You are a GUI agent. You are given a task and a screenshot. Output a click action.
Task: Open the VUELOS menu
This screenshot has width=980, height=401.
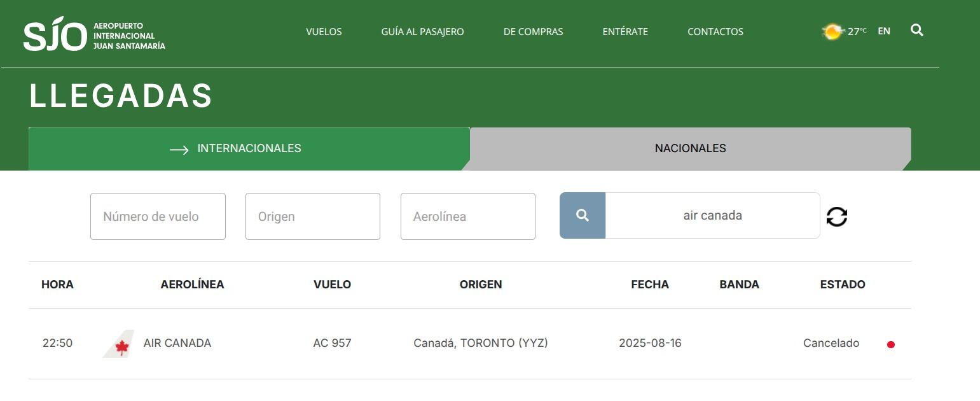point(324,31)
